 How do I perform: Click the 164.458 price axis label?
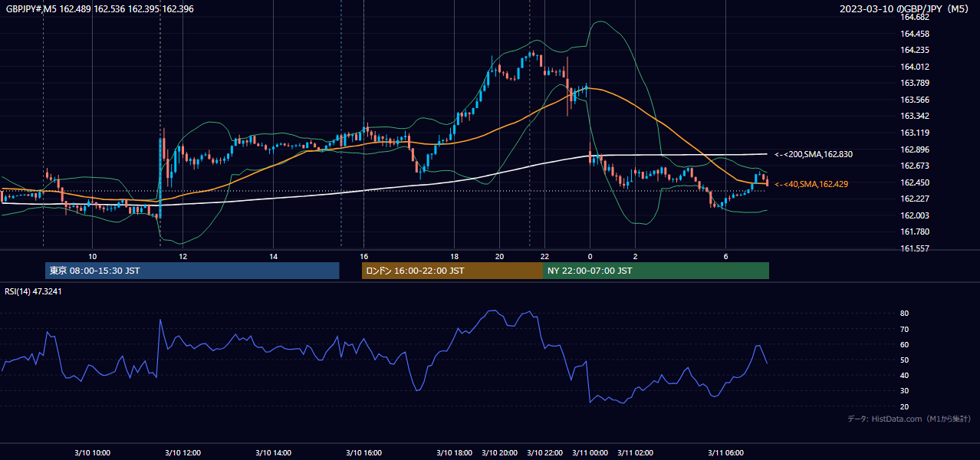pos(915,34)
